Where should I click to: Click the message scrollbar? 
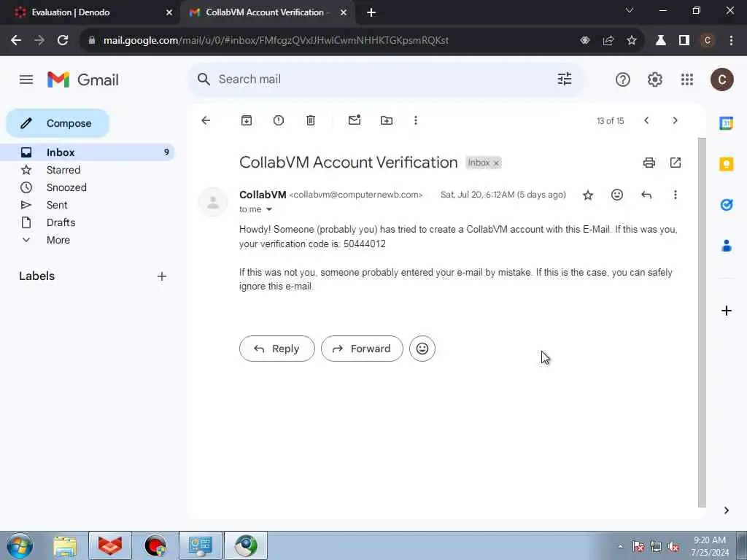[702, 323]
